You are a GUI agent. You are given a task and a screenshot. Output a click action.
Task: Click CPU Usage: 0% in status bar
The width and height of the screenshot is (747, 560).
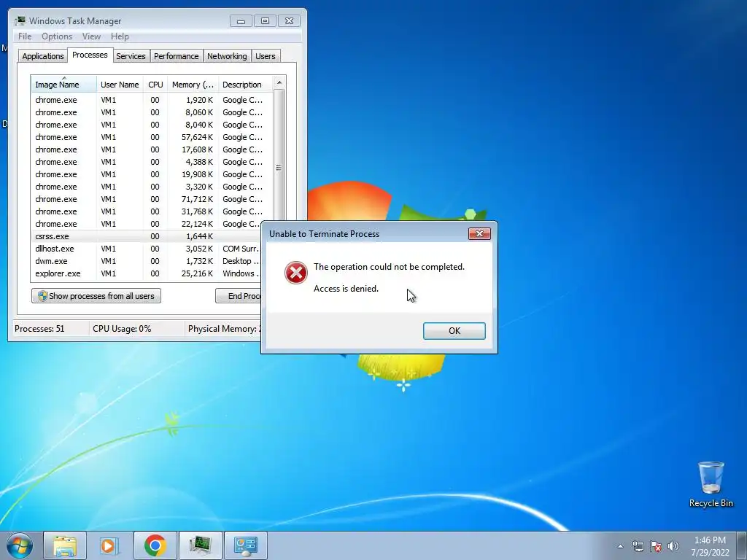coord(122,329)
